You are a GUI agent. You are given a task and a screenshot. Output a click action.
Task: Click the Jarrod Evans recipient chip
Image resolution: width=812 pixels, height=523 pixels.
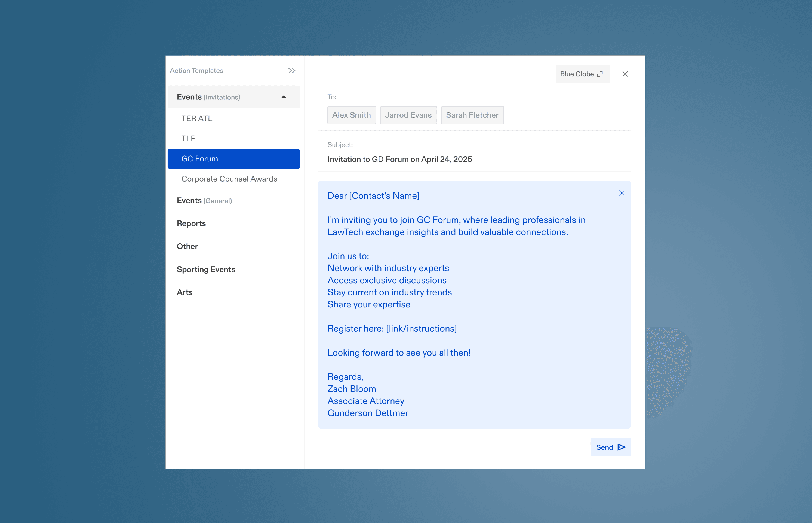coord(408,115)
